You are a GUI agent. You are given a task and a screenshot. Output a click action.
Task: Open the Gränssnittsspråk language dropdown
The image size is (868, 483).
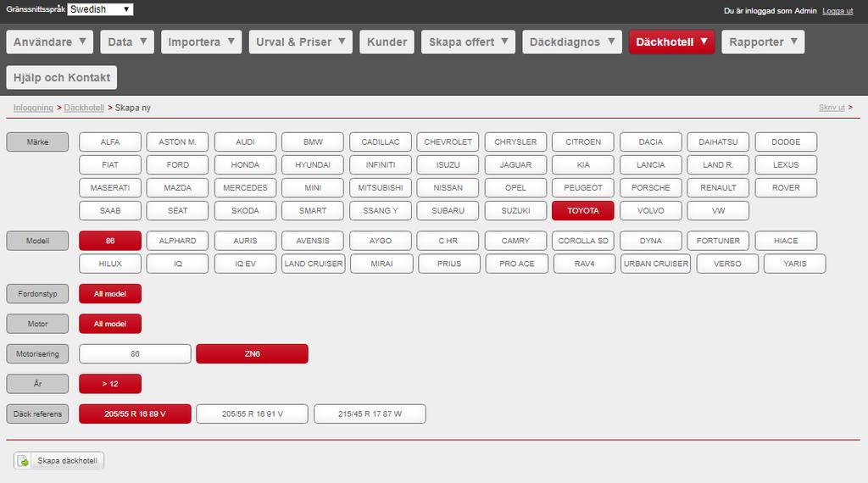pyautogui.click(x=100, y=9)
